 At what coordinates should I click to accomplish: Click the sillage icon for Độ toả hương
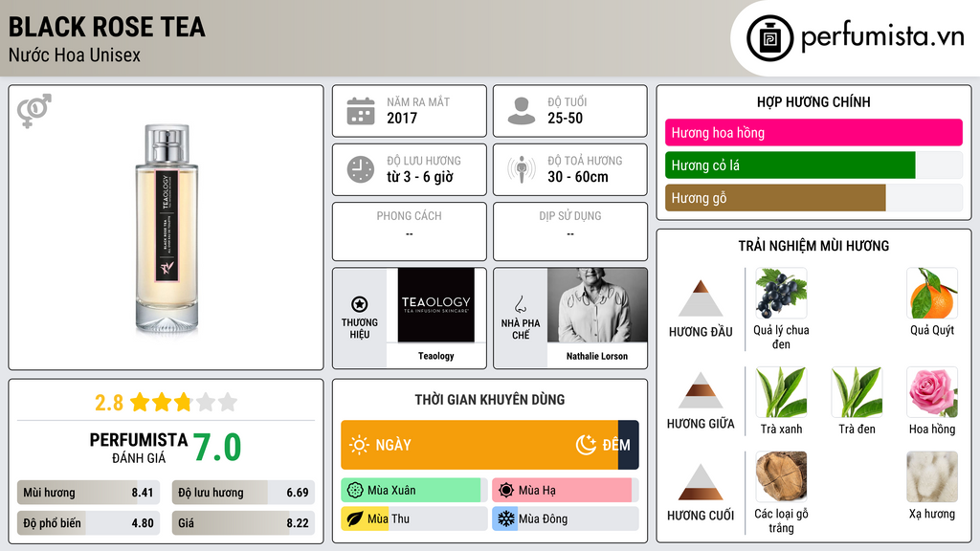[522, 169]
